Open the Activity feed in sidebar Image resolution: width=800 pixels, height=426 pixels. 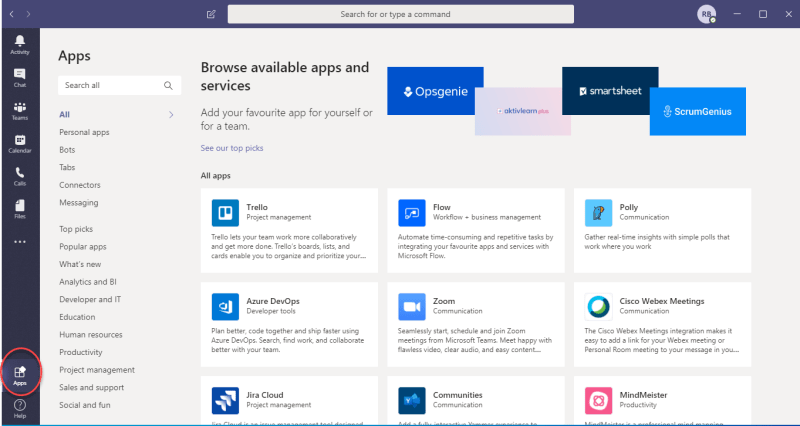[20, 43]
